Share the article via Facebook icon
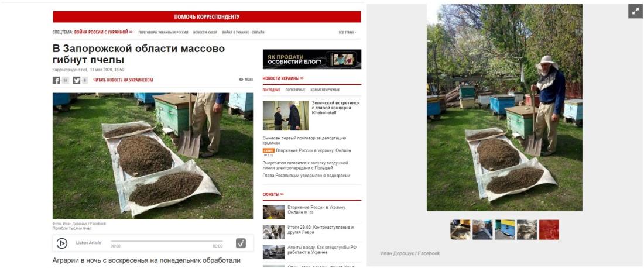644x268 pixels. click(56, 80)
